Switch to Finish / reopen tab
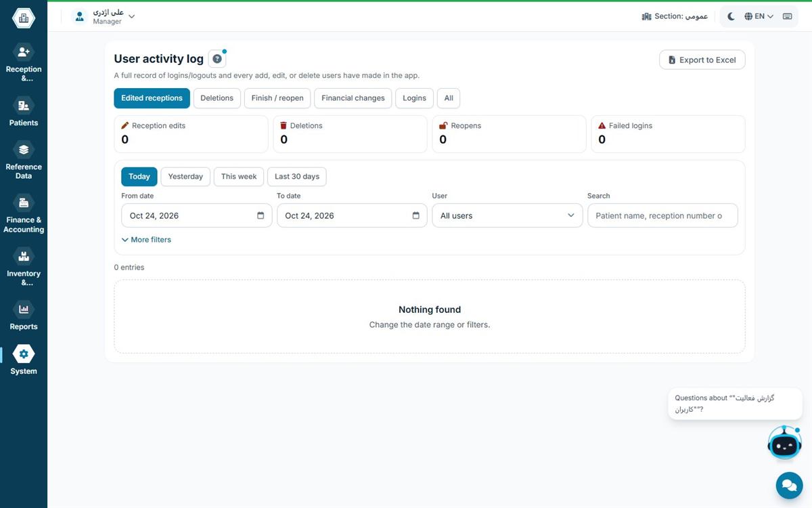Viewport: 812px width, 508px height. (x=277, y=98)
